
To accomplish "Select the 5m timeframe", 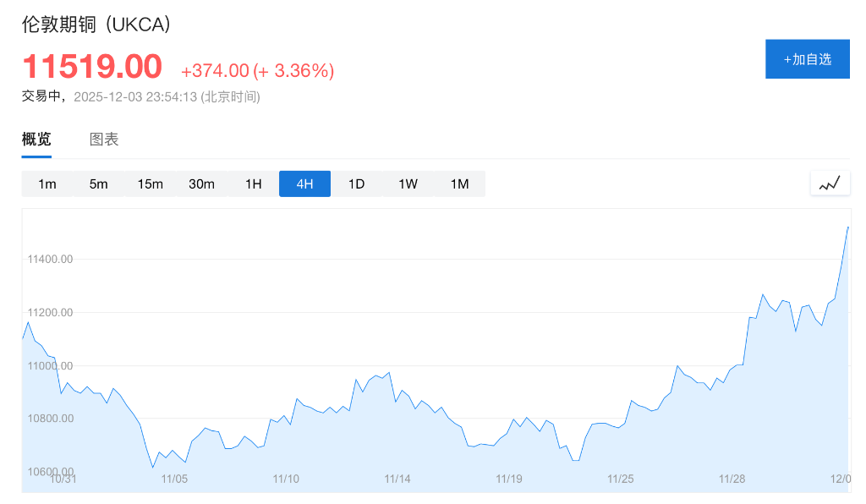I will point(99,184).
